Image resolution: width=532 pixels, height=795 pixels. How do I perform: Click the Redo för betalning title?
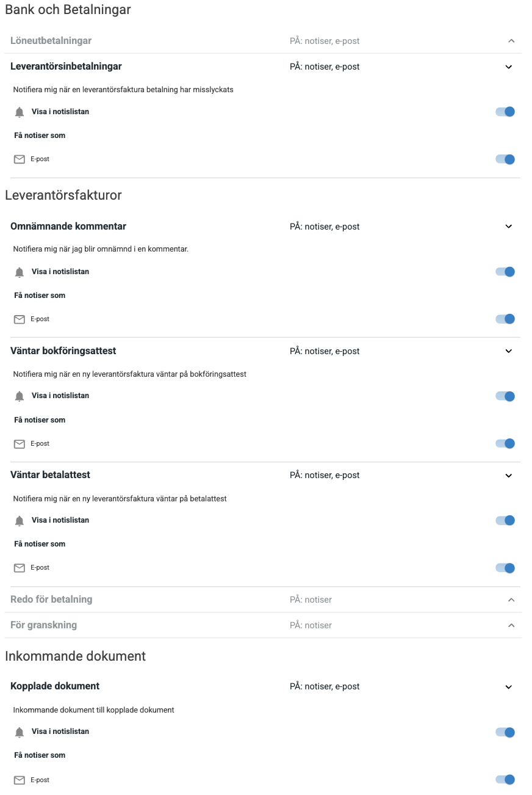(51, 600)
